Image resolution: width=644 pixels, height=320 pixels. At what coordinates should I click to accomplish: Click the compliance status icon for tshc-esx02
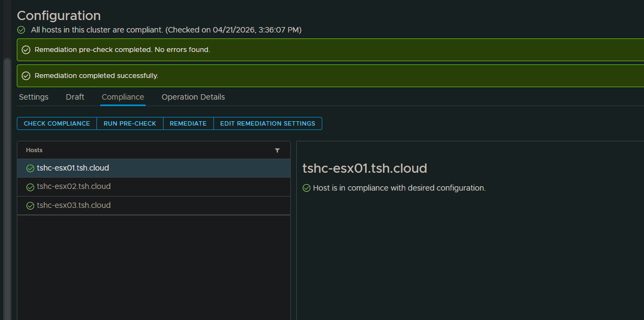coord(30,187)
